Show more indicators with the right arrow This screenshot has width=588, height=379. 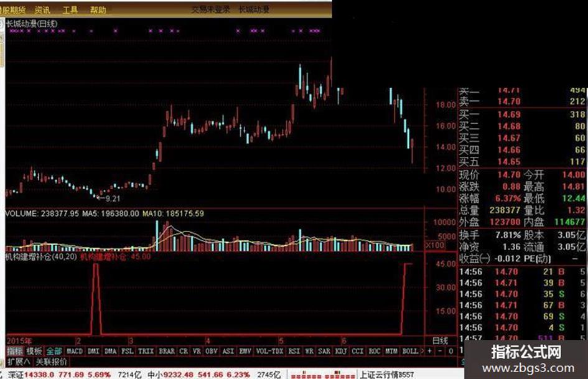tap(422, 351)
